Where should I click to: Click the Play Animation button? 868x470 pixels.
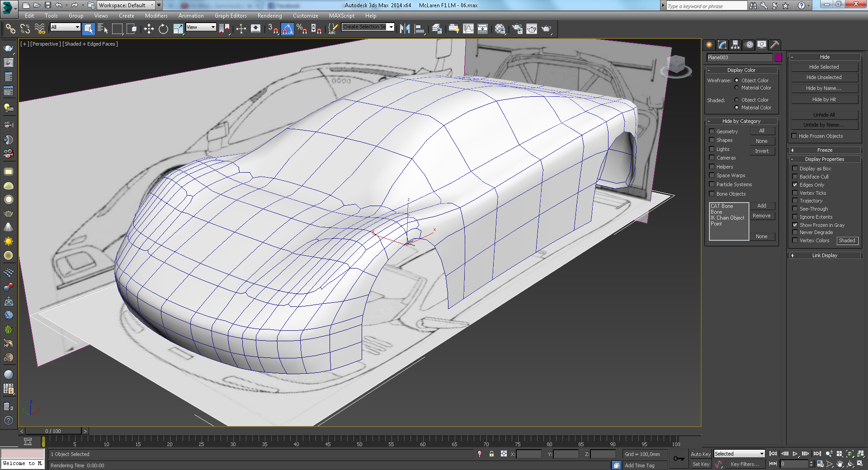point(795,454)
